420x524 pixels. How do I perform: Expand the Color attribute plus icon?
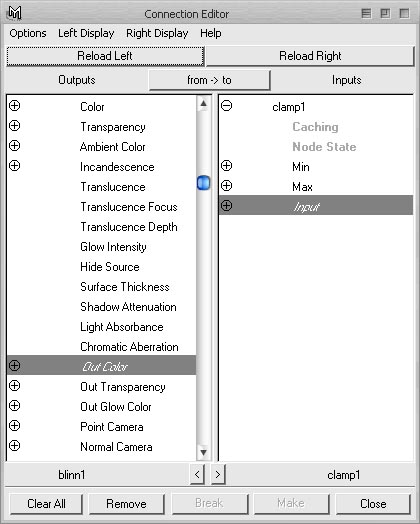14,106
